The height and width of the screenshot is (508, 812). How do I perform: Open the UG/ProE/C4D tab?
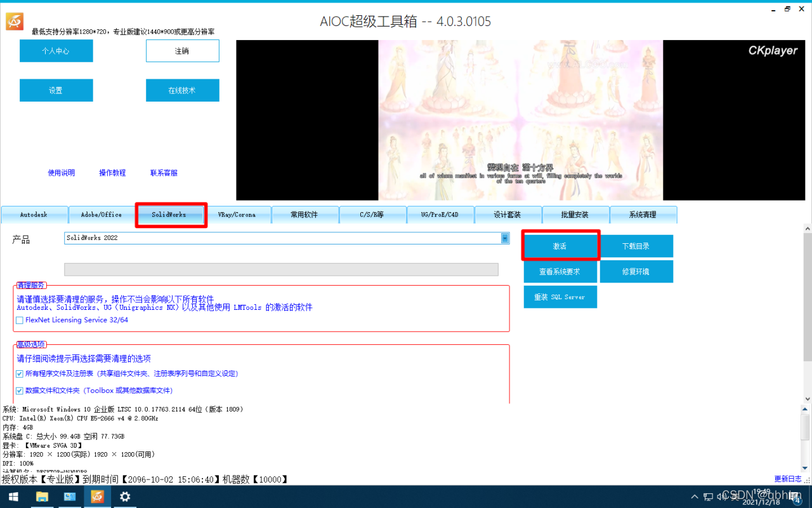pos(440,215)
